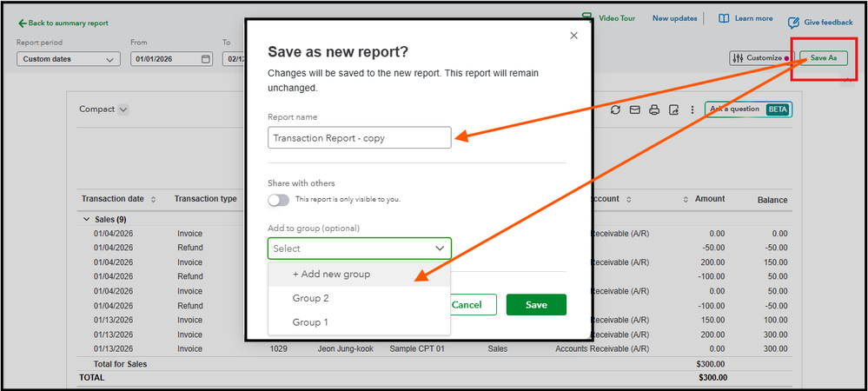The width and height of the screenshot is (868, 391).
Task: Click Jeon Jung-kook customer name
Action: point(346,349)
